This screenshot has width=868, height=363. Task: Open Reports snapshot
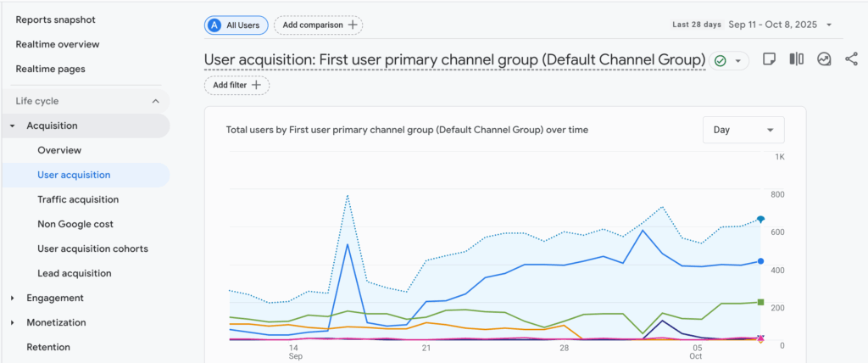click(55, 20)
